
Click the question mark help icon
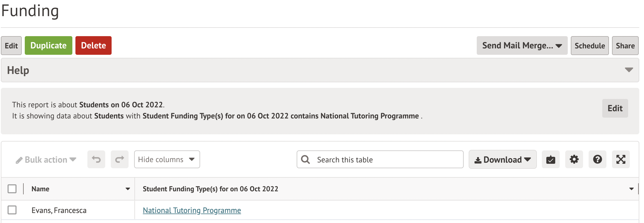coord(597,159)
